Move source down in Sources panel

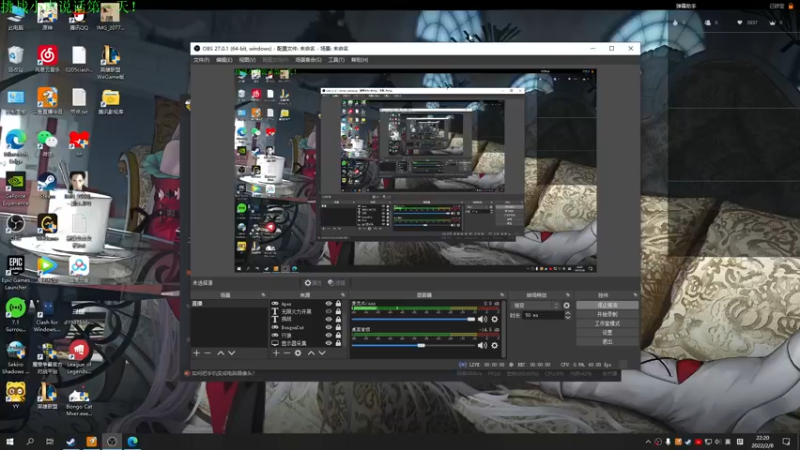tap(322, 353)
